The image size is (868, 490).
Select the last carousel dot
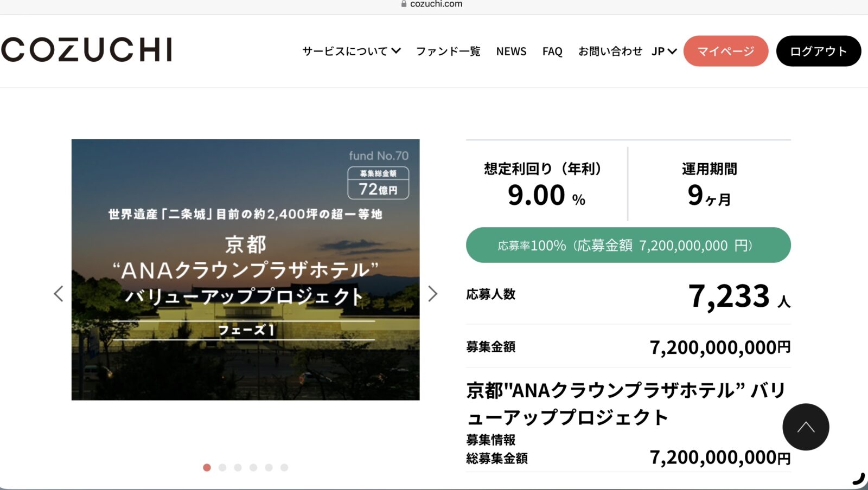tap(284, 467)
